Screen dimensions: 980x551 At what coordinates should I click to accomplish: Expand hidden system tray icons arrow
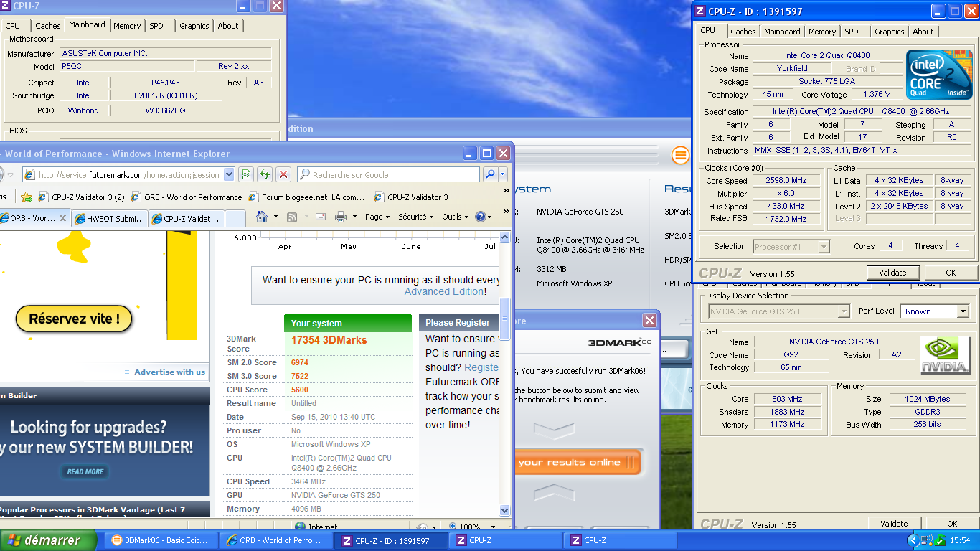pyautogui.click(x=913, y=540)
